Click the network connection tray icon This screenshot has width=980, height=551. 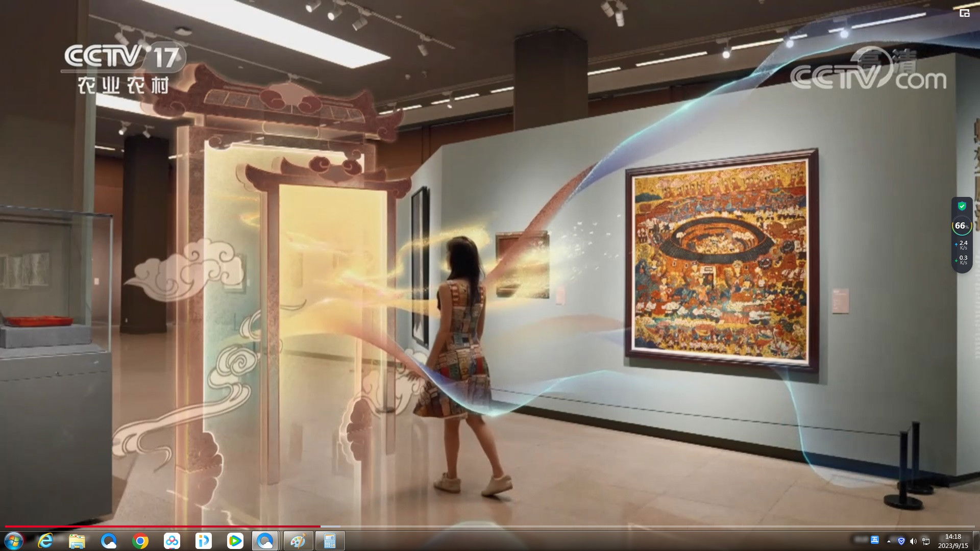pos(925,541)
